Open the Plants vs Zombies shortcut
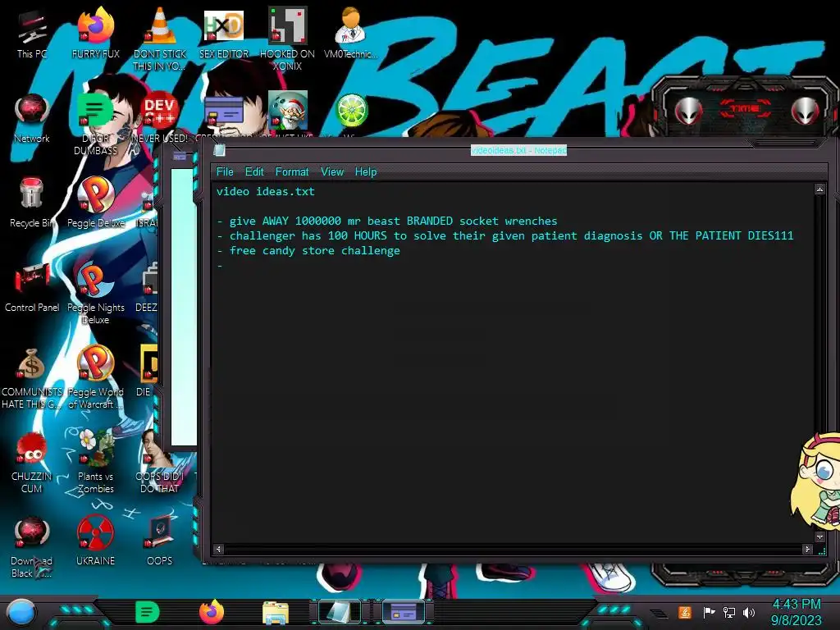Viewport: 840px width, 630px height. pos(95,463)
